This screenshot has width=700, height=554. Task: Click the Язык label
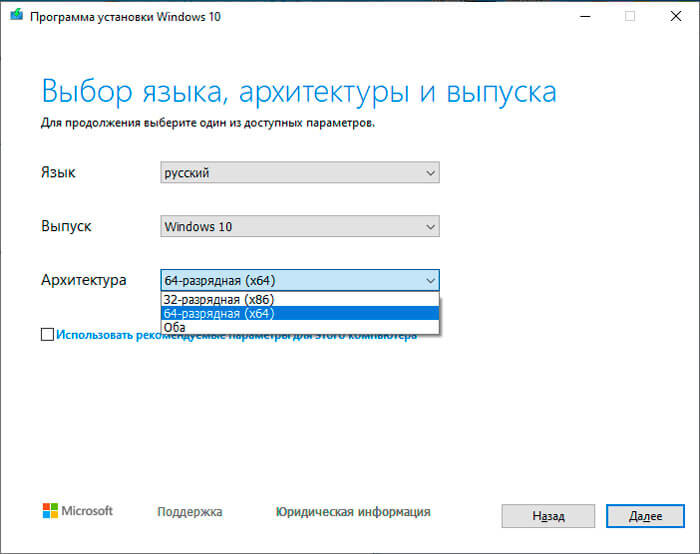58,172
